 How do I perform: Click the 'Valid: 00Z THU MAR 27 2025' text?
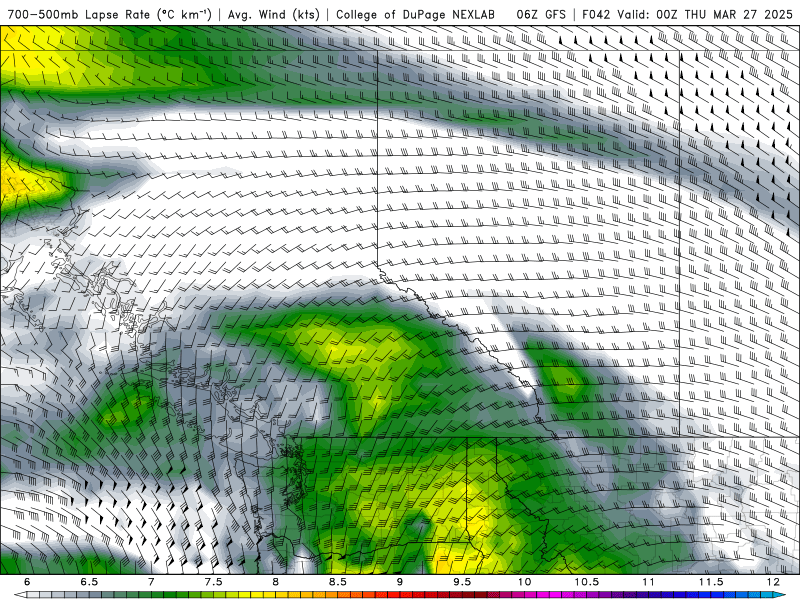click(705, 15)
